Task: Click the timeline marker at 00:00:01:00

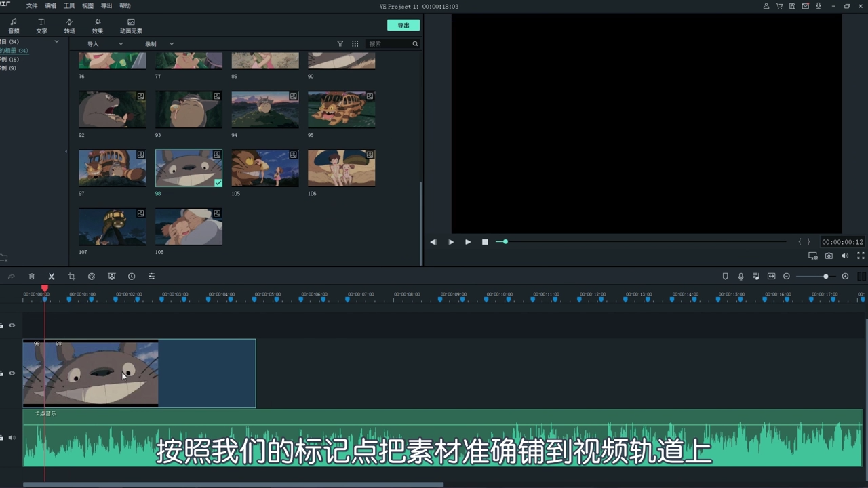Action: (68, 299)
